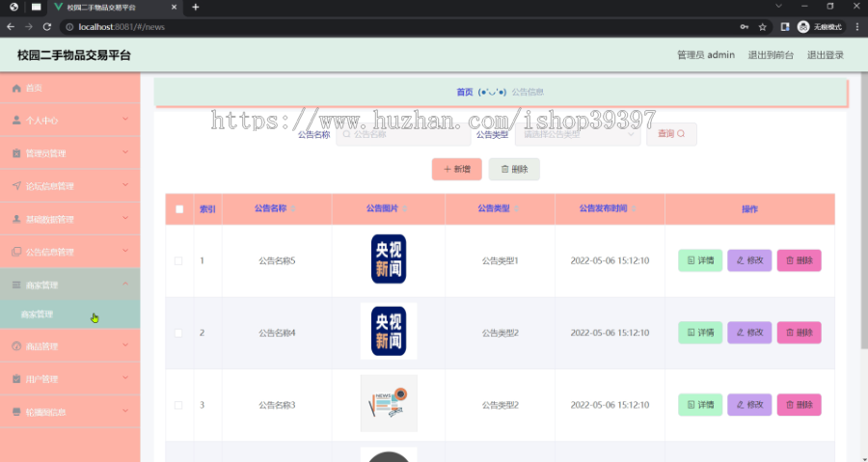868x462 pixels.
Task: Expand the 基础数据管理 sidebar chevron
Action: (x=125, y=218)
